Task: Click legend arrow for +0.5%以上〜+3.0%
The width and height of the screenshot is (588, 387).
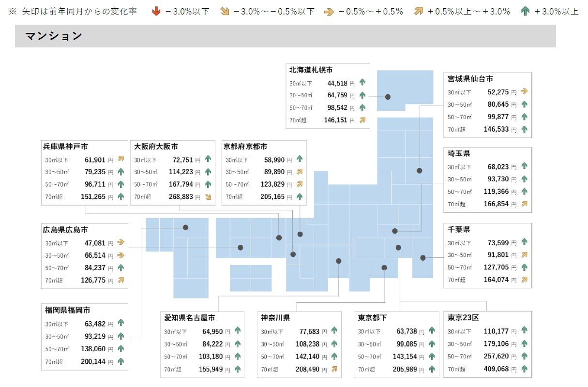Action: pos(418,11)
